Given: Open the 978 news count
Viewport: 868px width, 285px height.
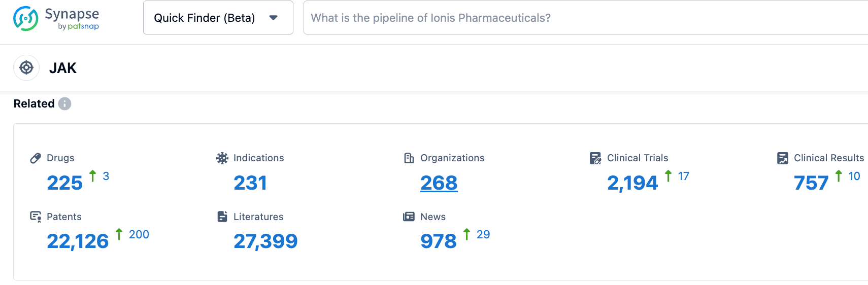Looking at the screenshot, I should click(x=439, y=241).
